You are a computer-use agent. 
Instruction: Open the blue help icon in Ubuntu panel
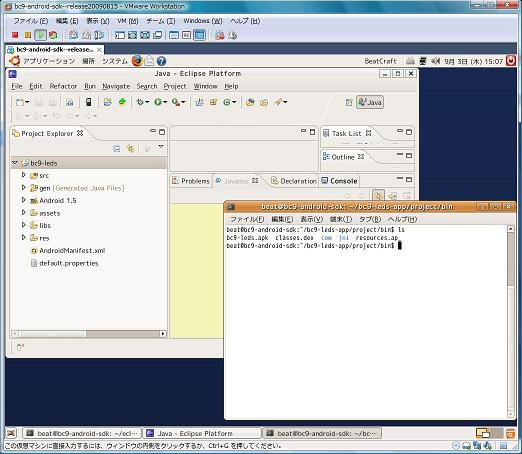click(161, 61)
